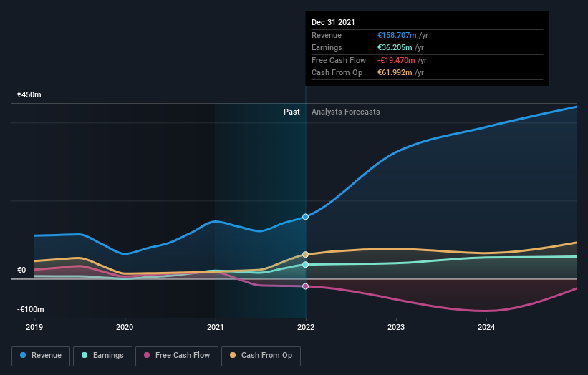Click the 2019 x-axis label
Viewport: 588px width, 375px height.
click(34, 328)
